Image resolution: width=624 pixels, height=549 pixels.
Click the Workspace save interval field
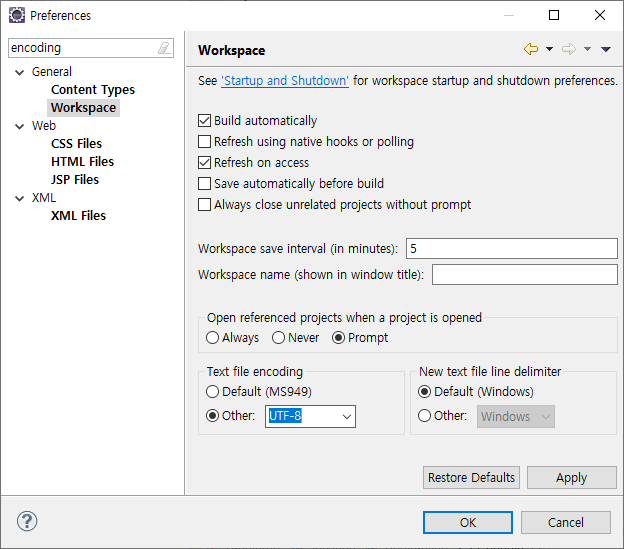(511, 249)
